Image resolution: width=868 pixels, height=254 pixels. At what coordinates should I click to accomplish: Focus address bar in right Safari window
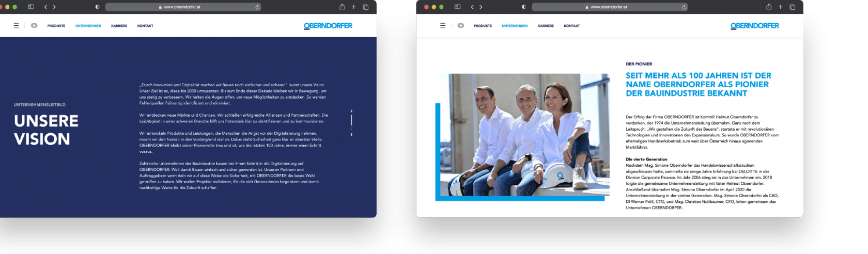(610, 7)
